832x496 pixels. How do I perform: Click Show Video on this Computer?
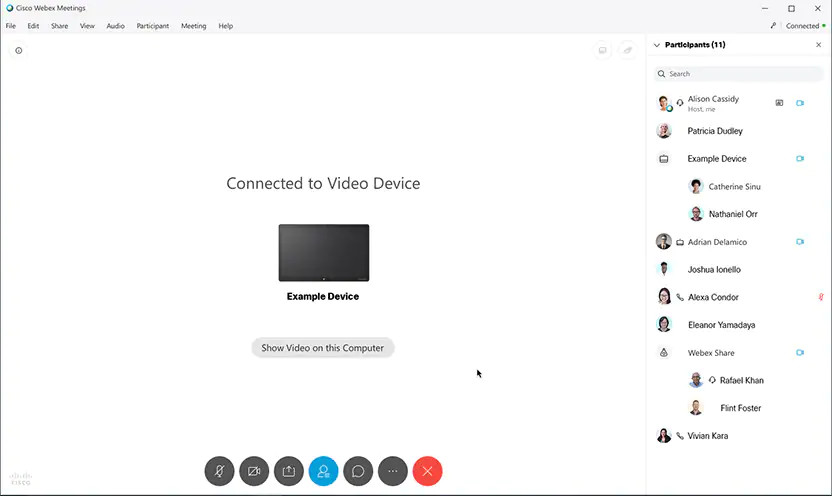point(323,348)
